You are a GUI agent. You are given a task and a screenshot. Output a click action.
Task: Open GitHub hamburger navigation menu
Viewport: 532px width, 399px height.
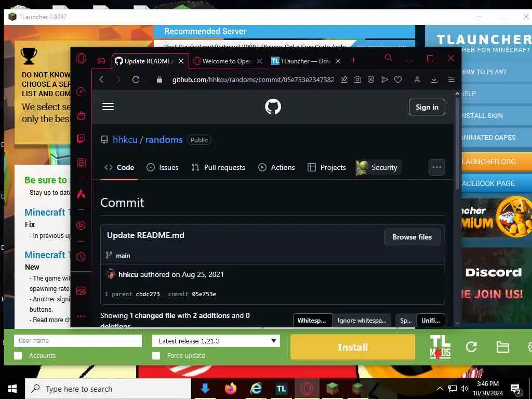108,107
